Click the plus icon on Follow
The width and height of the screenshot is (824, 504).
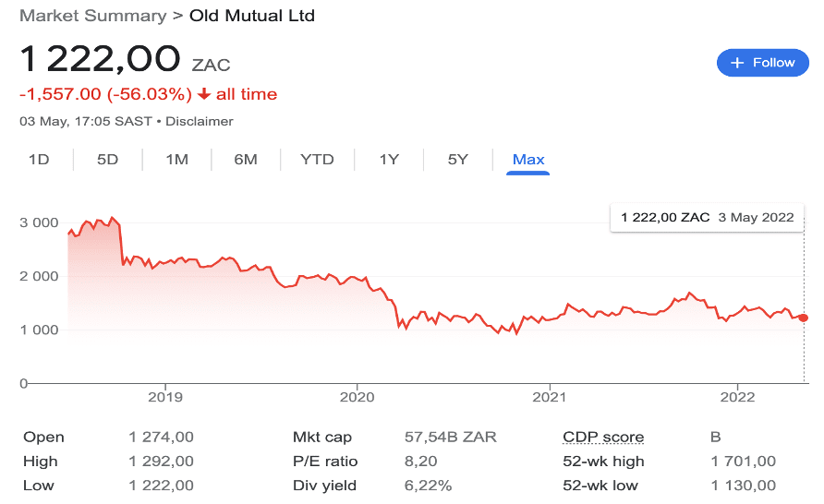(737, 63)
